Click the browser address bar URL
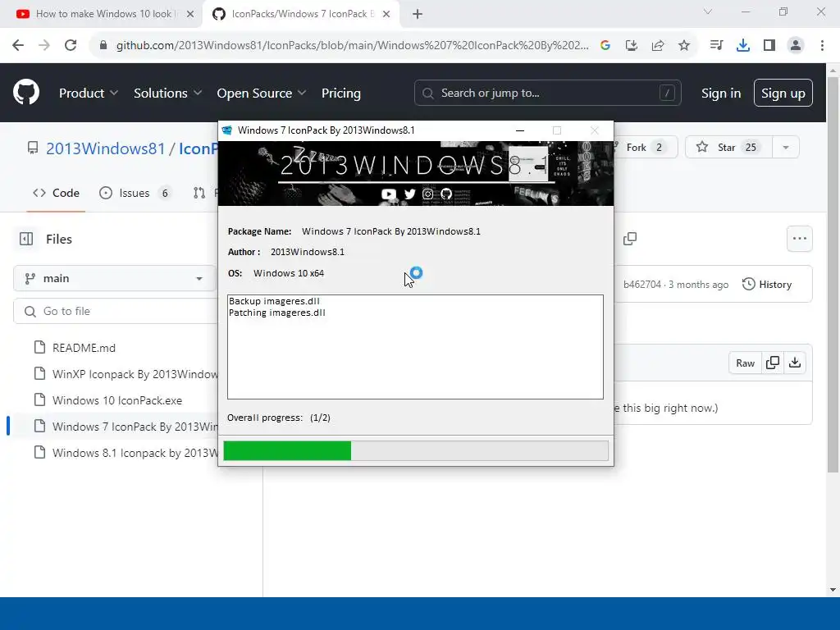The image size is (840, 630). [352, 46]
